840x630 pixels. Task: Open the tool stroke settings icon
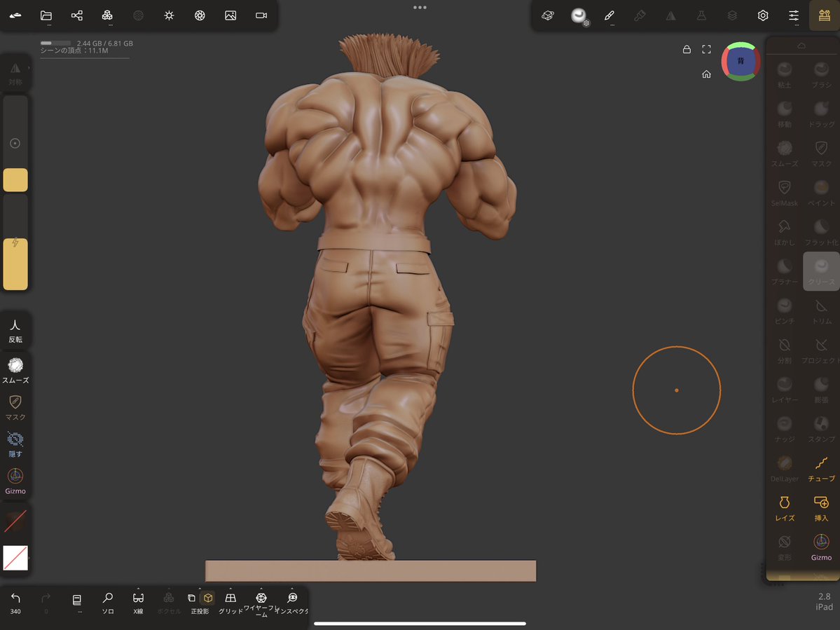coord(547,15)
